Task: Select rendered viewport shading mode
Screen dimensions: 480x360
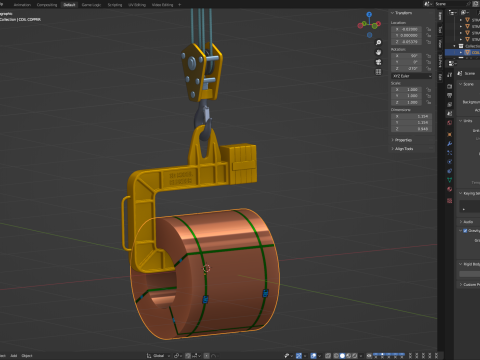Action: click(x=355, y=356)
